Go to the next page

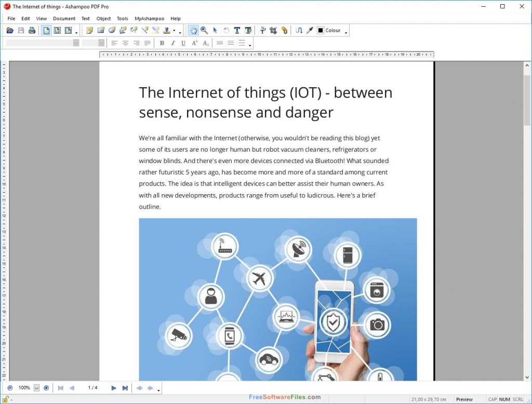coord(114,388)
